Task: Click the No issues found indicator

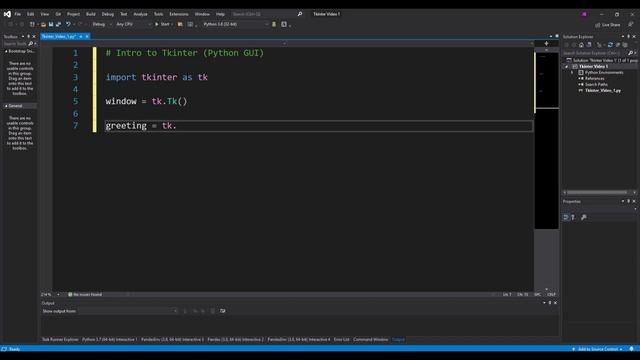Action: (85, 294)
